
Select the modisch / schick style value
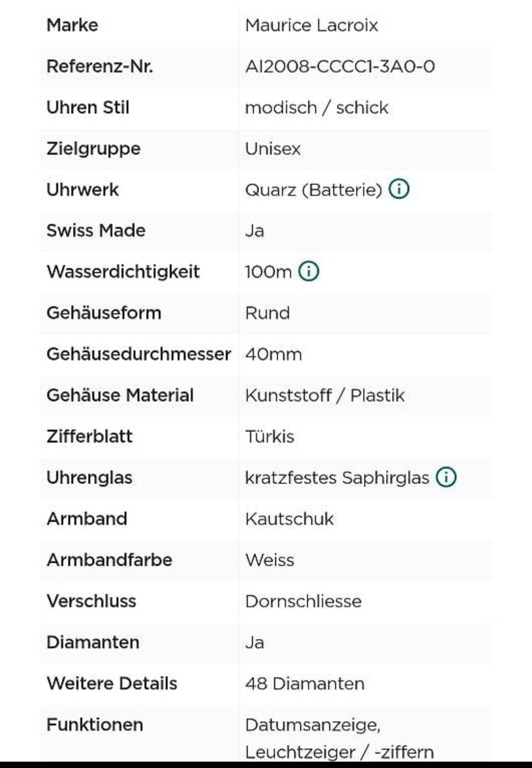(x=316, y=108)
